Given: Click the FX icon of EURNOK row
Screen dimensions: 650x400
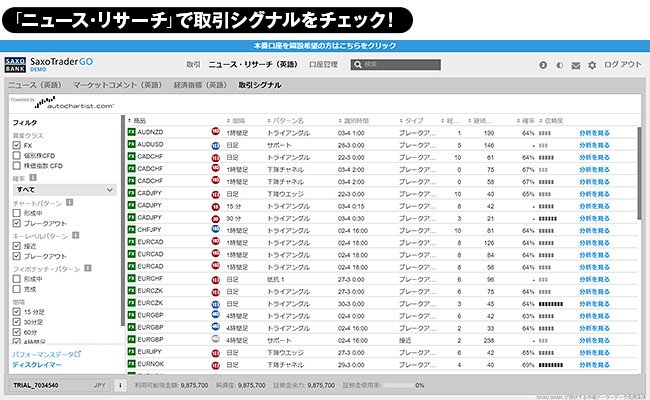Looking at the screenshot, I should [x=131, y=364].
